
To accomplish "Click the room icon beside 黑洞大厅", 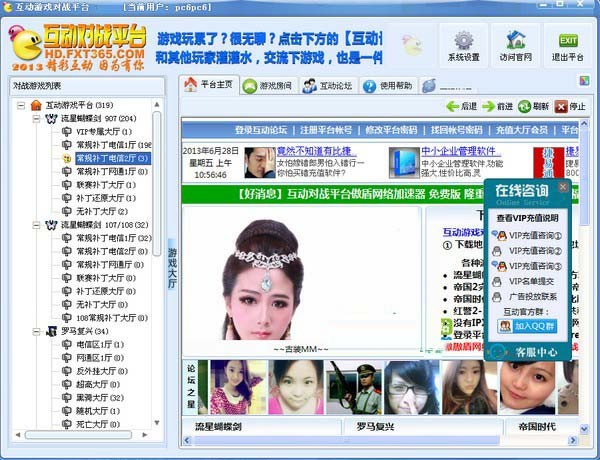I will (x=67, y=398).
